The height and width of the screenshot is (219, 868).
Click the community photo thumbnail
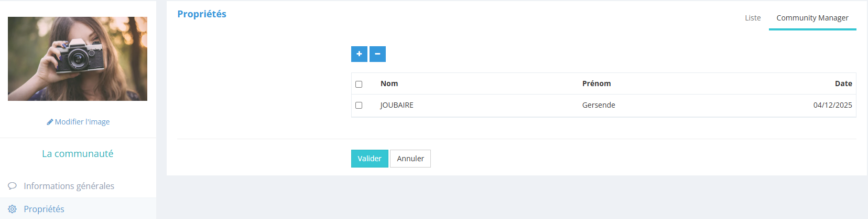(x=78, y=59)
